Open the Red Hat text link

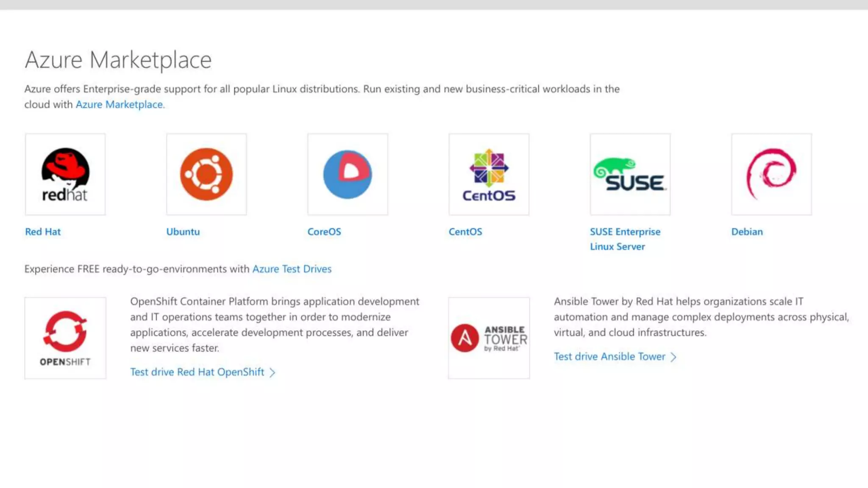(x=43, y=232)
